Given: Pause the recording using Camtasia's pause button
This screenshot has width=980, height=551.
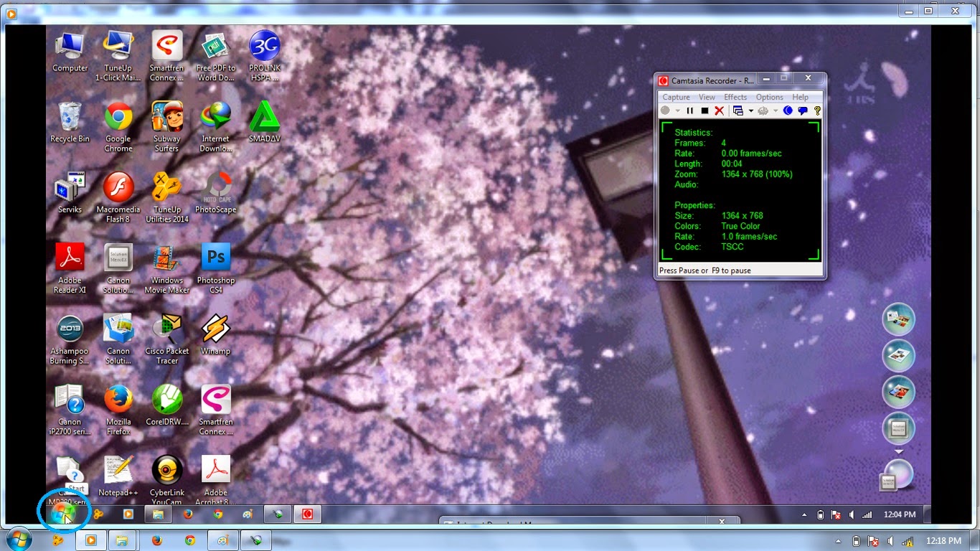Looking at the screenshot, I should (x=690, y=110).
